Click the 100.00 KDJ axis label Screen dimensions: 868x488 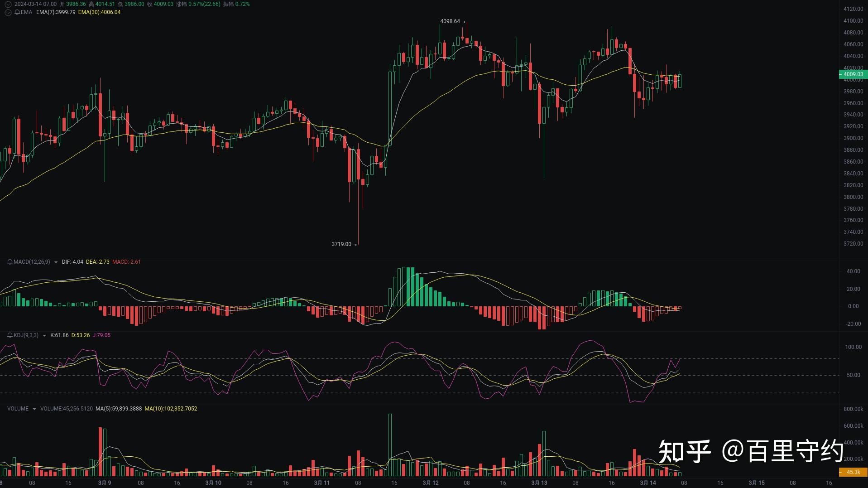(853, 347)
